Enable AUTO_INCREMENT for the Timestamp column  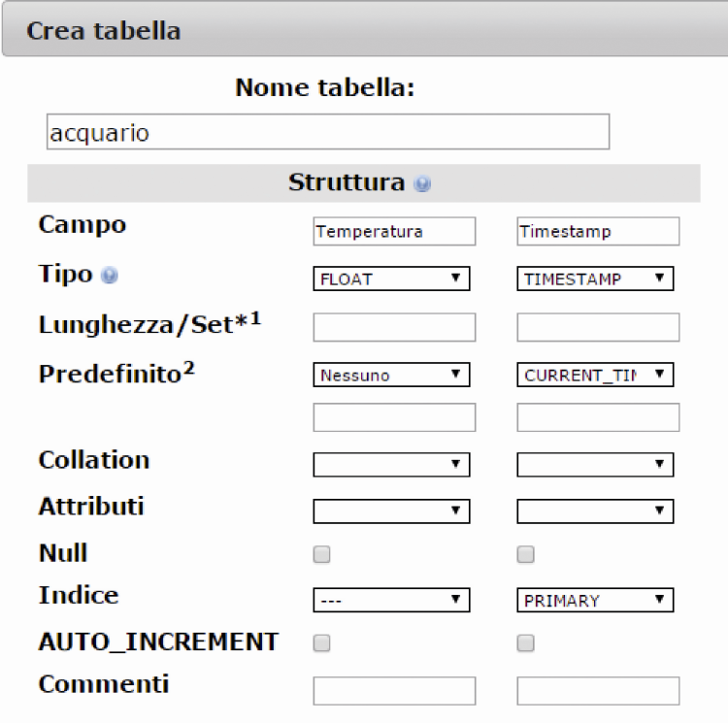525,643
